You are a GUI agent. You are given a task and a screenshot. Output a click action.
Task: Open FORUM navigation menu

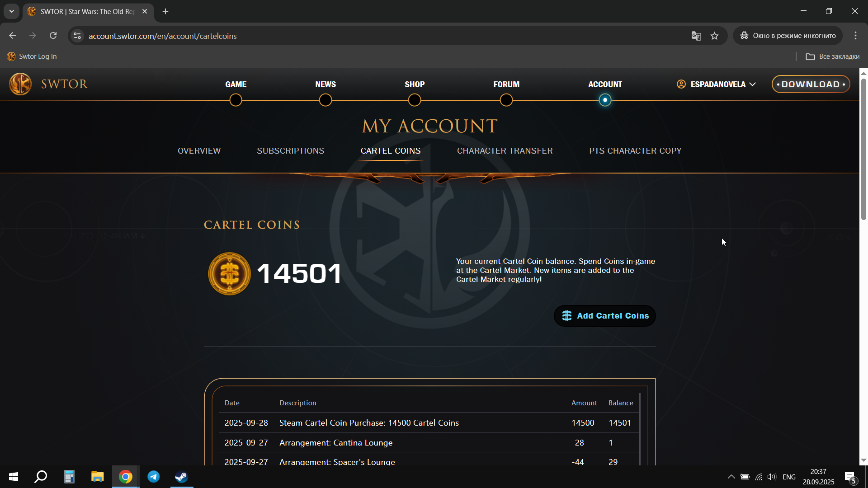[506, 84]
